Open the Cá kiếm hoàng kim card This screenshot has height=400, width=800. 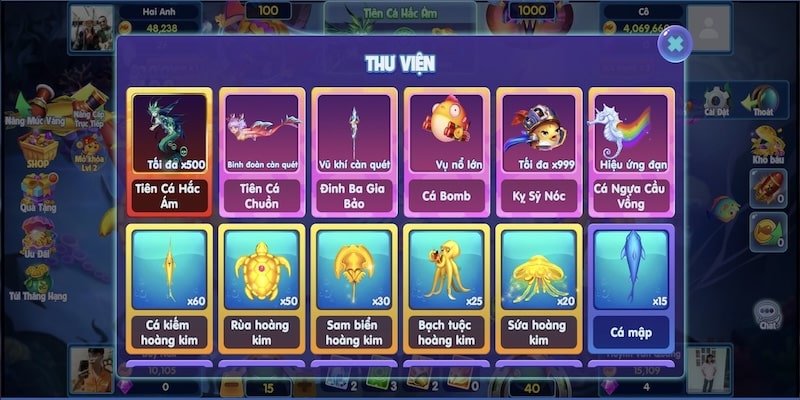coord(169,289)
